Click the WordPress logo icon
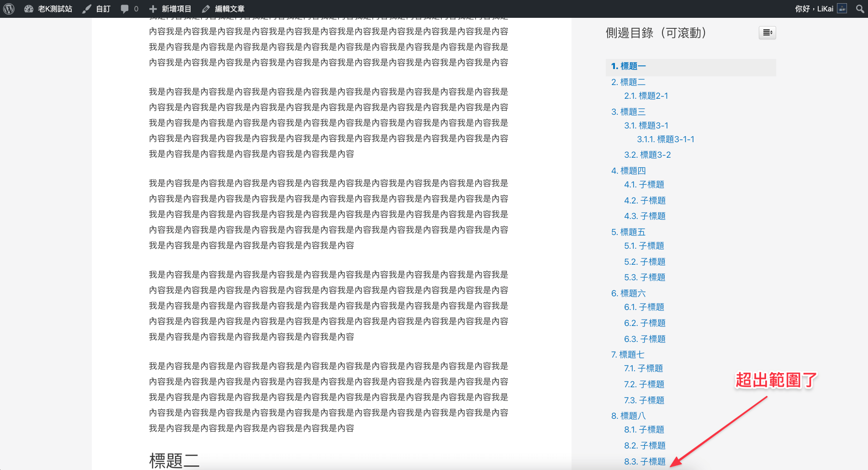 point(9,9)
